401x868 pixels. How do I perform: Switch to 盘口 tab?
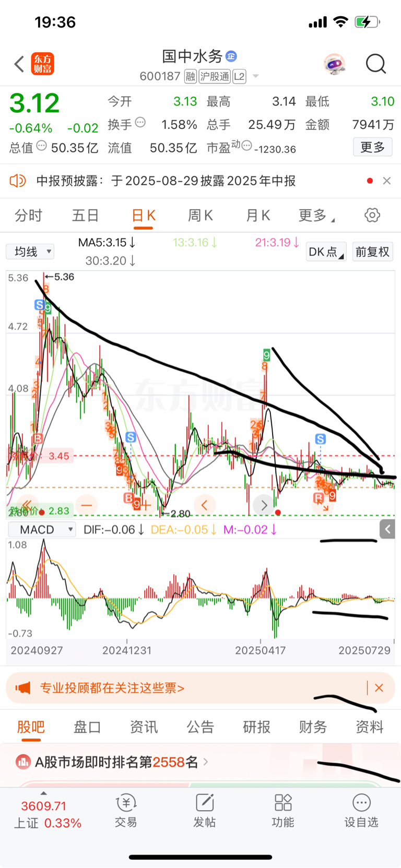(x=87, y=727)
